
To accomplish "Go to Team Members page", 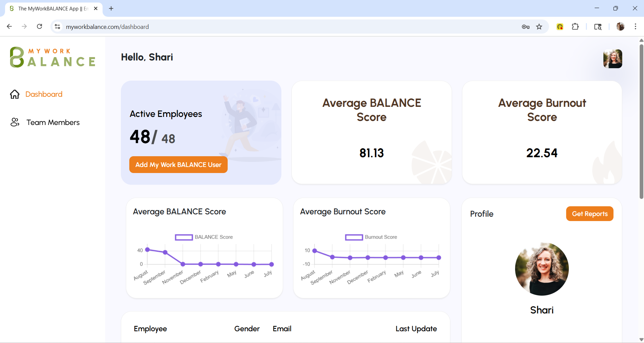I will pyautogui.click(x=53, y=122).
